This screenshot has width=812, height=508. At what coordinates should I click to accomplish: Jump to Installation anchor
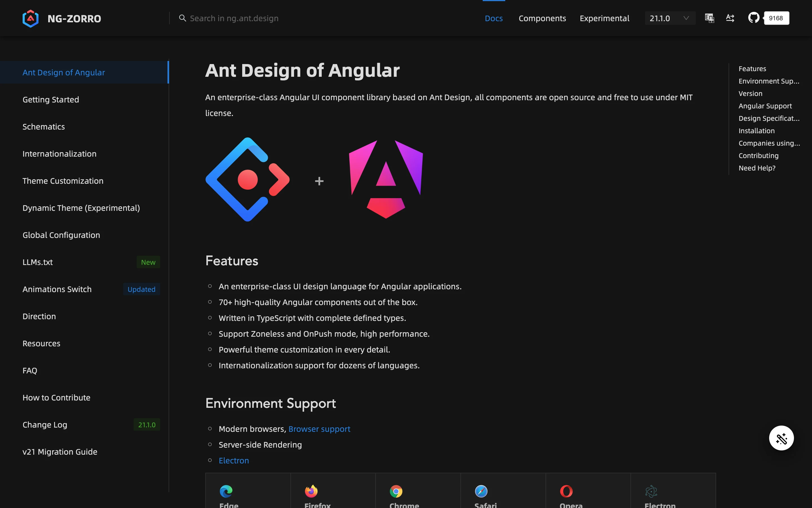756,131
